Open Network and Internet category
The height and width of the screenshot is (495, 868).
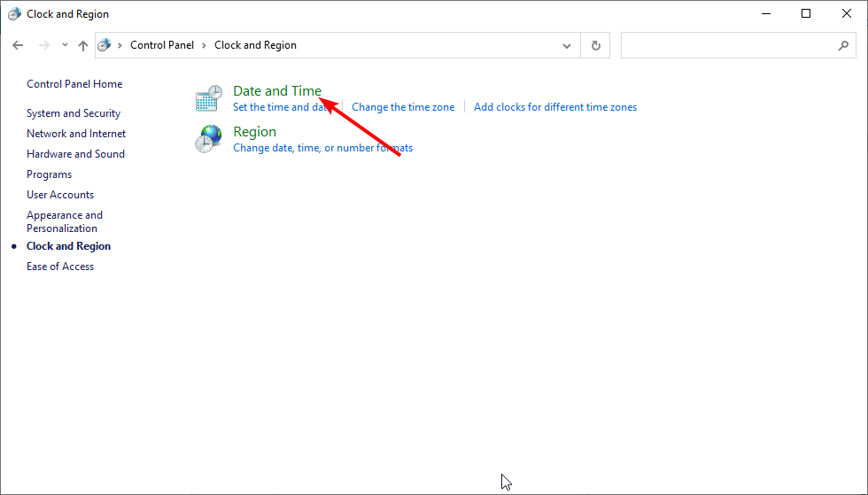tap(76, 134)
